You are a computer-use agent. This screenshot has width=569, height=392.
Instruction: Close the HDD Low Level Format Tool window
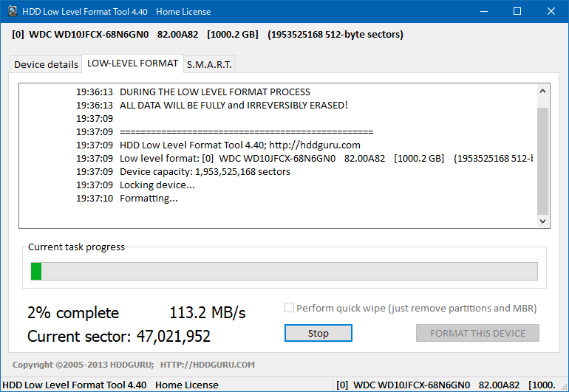551,11
